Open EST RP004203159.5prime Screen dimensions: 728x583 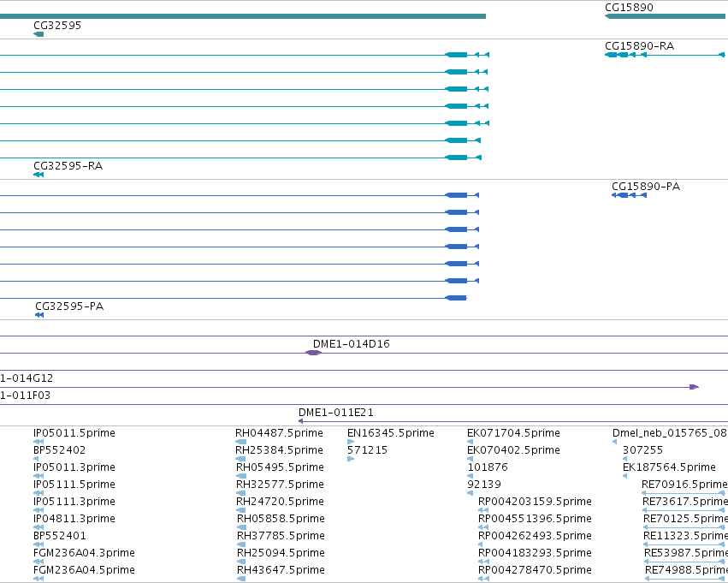535,502
